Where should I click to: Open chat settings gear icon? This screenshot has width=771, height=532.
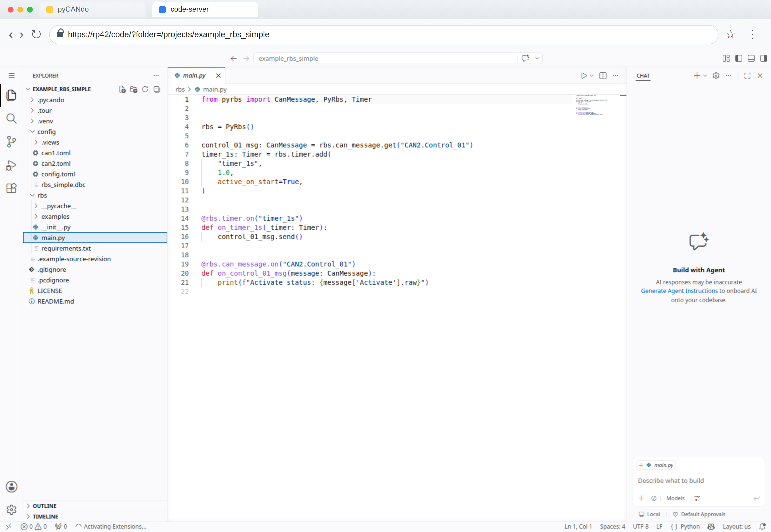716,76
